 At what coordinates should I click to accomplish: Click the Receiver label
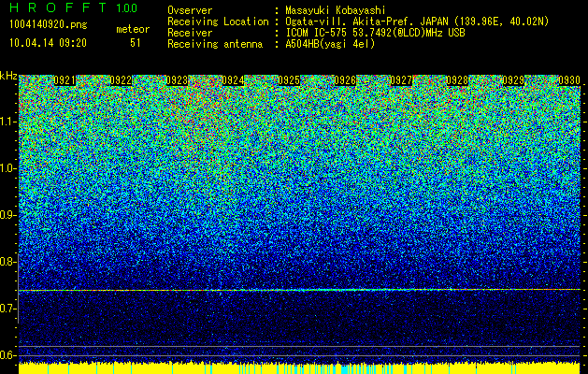(190, 33)
